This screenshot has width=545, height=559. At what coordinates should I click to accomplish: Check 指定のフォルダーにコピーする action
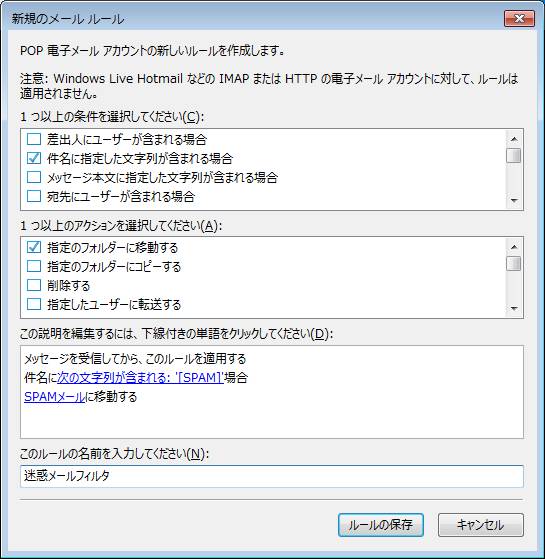pyautogui.click(x=34, y=266)
